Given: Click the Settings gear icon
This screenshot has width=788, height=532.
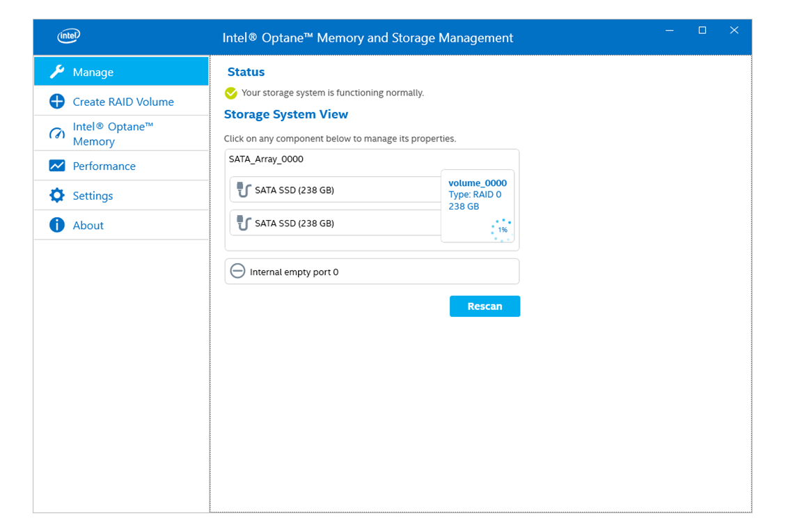Looking at the screenshot, I should coord(57,196).
